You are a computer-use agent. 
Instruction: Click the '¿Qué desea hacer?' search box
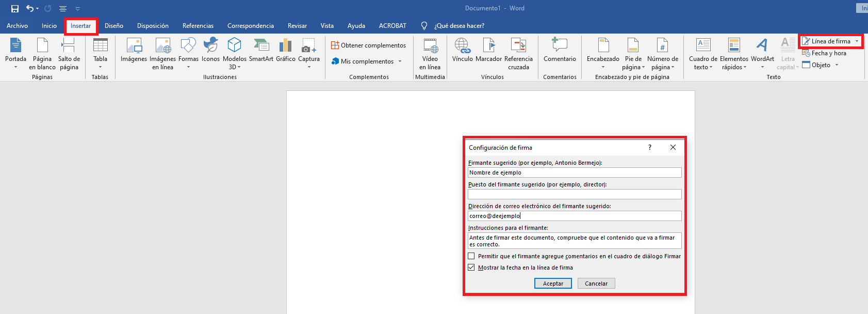click(459, 26)
